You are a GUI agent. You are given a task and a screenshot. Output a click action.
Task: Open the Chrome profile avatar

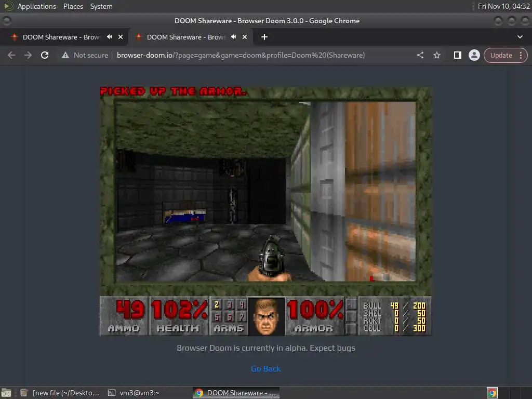point(474,55)
